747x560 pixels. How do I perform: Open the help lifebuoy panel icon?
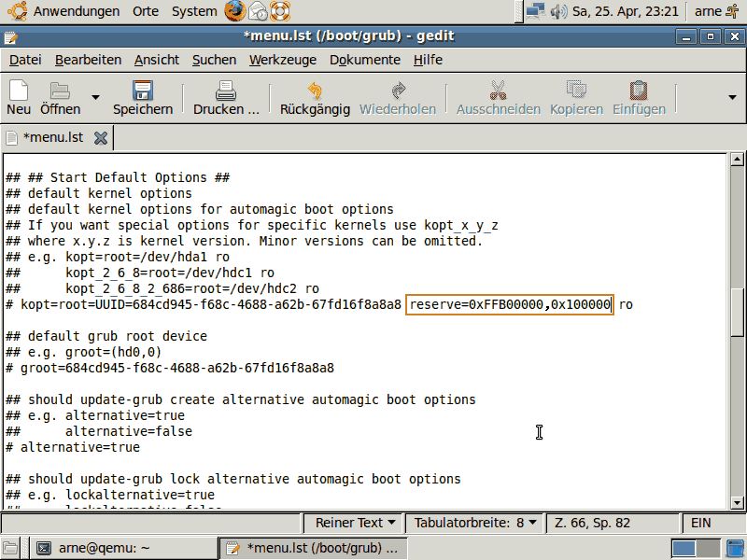click(x=280, y=11)
